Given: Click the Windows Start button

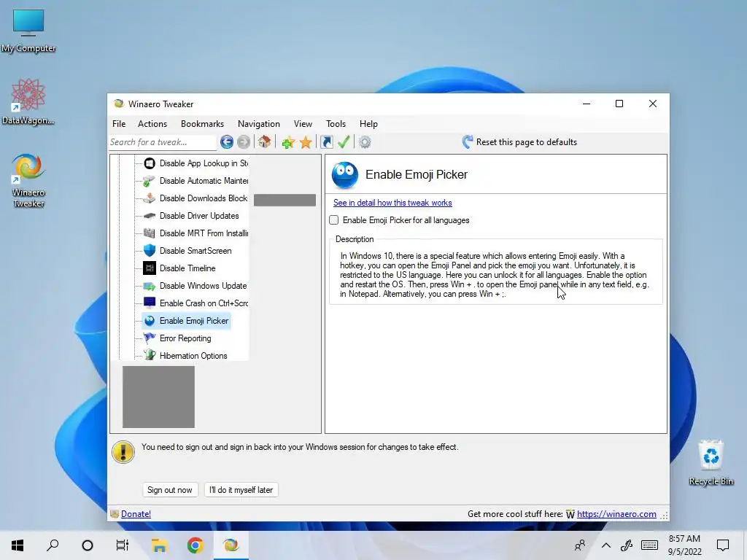Looking at the screenshot, I should point(18,545).
